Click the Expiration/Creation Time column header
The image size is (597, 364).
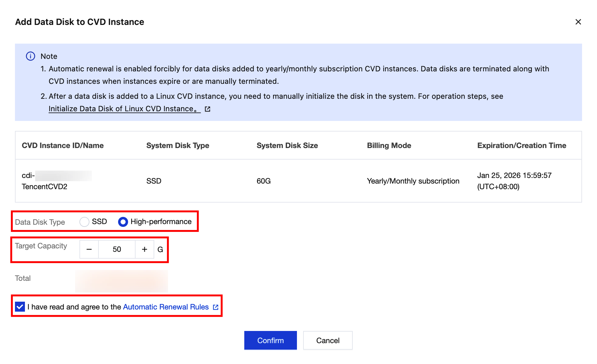tap(522, 146)
